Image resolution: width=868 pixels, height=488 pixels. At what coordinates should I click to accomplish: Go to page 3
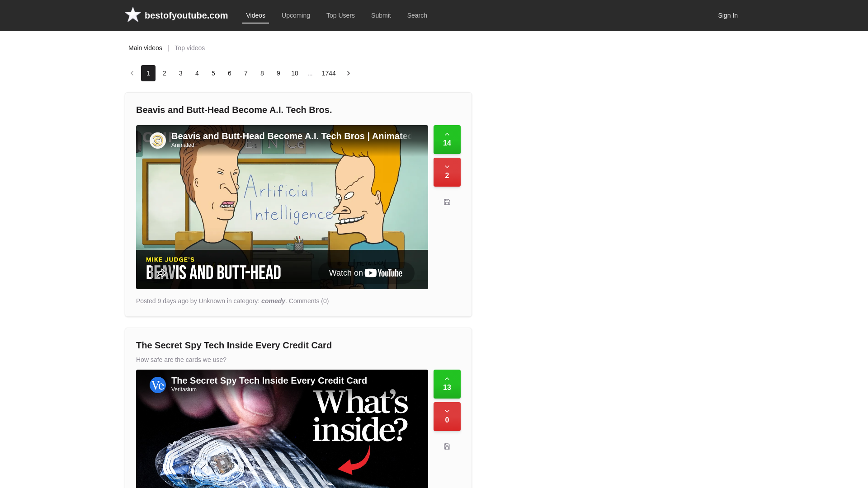coord(181,73)
